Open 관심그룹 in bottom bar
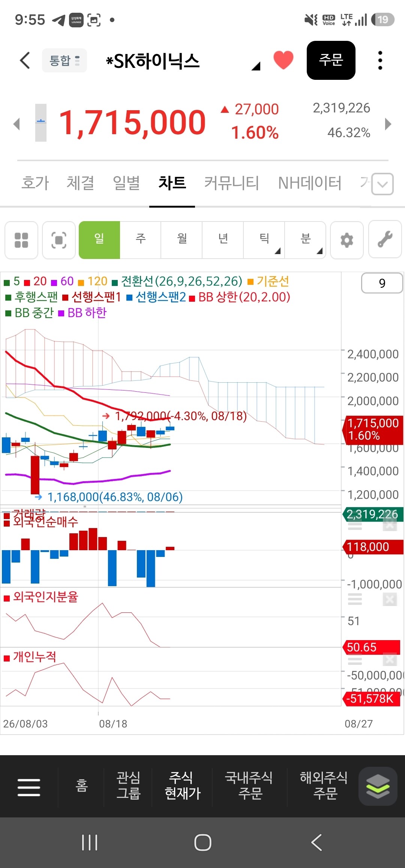 [x=128, y=786]
